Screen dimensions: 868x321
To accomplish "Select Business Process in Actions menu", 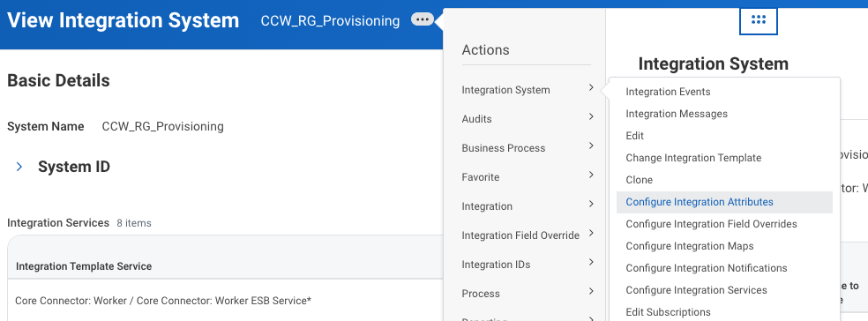I will pyautogui.click(x=503, y=148).
